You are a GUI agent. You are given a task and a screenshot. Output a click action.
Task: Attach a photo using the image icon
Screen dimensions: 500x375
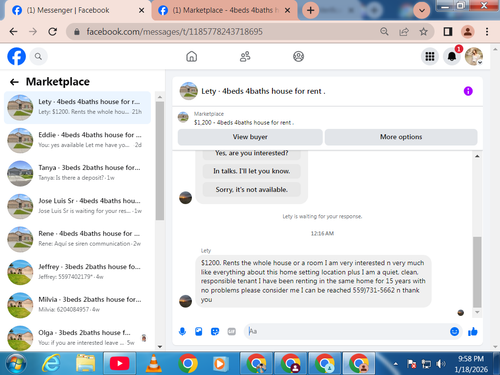pyautogui.click(x=199, y=331)
